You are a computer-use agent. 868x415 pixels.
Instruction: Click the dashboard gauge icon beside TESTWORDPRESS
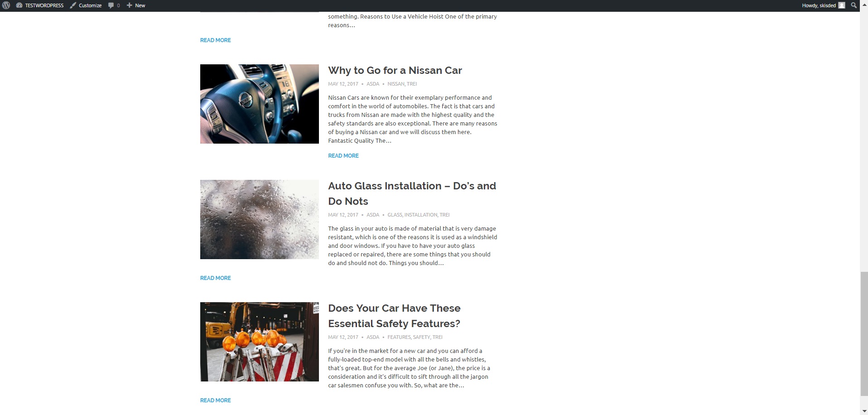(19, 5)
